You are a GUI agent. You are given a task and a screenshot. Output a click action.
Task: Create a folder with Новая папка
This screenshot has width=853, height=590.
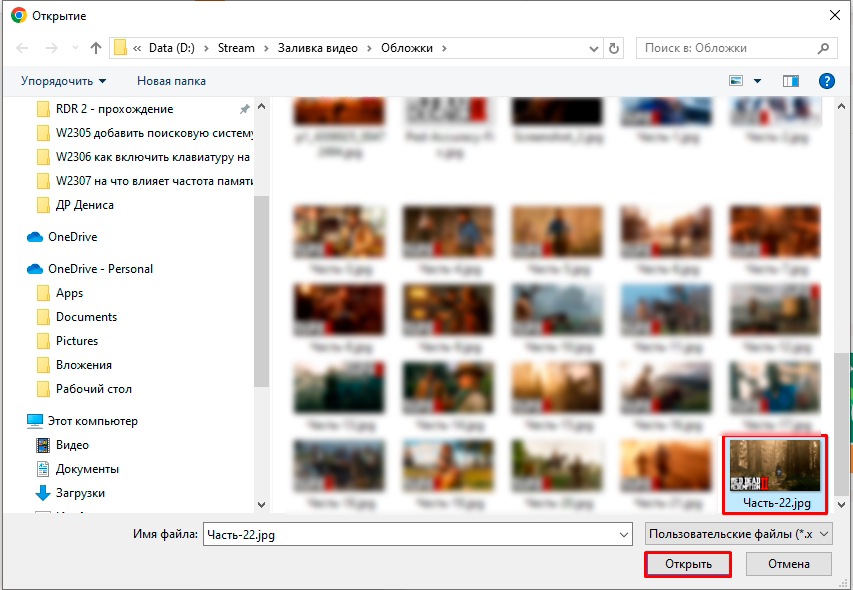click(x=171, y=81)
